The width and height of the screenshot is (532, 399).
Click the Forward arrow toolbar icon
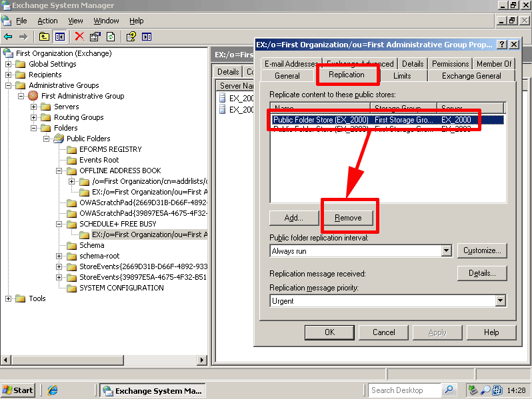tap(23, 37)
